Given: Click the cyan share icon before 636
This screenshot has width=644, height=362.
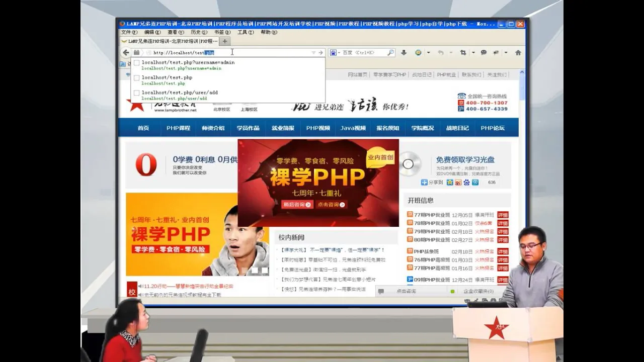Looking at the screenshot, I should coord(475,183).
